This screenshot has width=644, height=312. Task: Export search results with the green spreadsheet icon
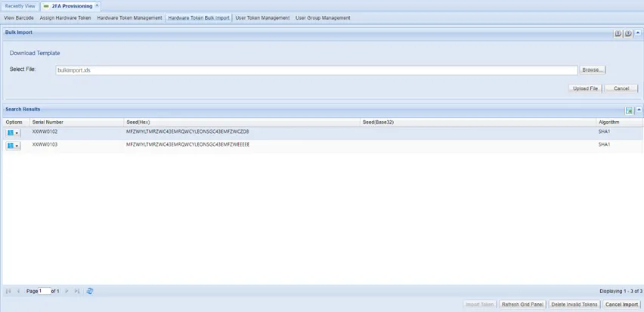pyautogui.click(x=629, y=110)
